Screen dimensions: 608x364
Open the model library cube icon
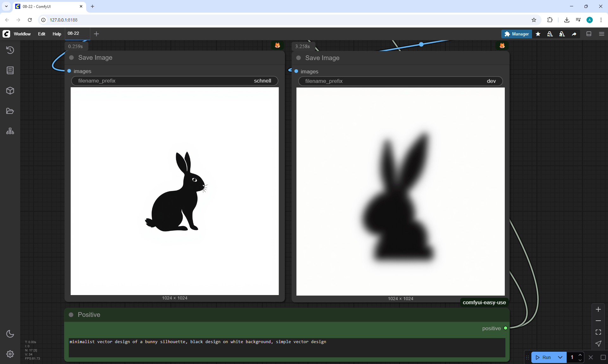click(x=10, y=91)
